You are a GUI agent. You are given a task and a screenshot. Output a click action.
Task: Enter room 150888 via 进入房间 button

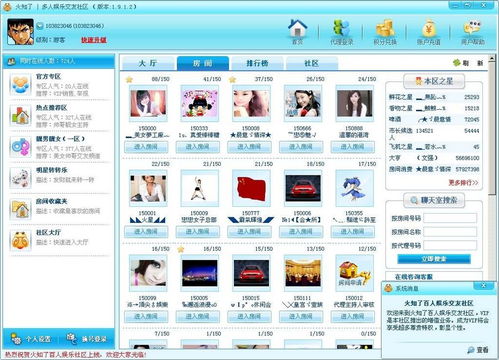pos(353,147)
